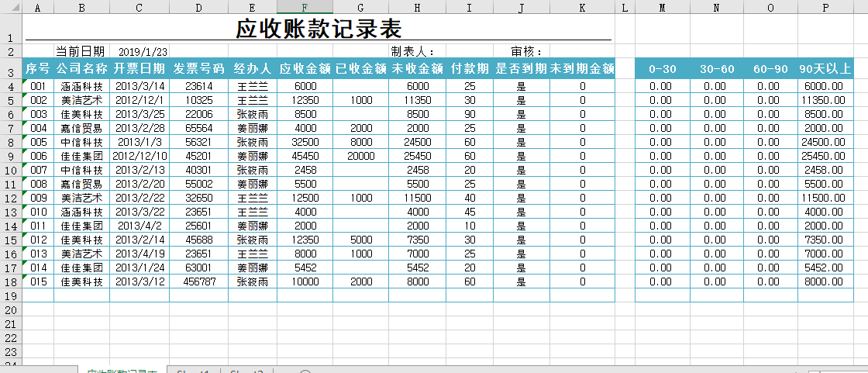Image resolution: width=868 pixels, height=373 pixels.
Task: Click the 应收账款记录表 title cell
Action: tap(318, 29)
